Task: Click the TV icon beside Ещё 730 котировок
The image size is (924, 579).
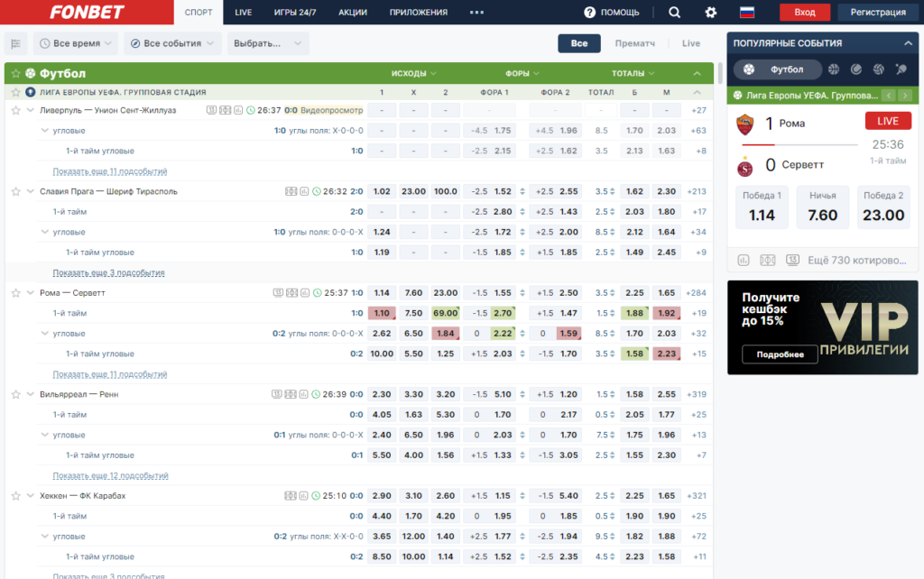Action: 792,261
